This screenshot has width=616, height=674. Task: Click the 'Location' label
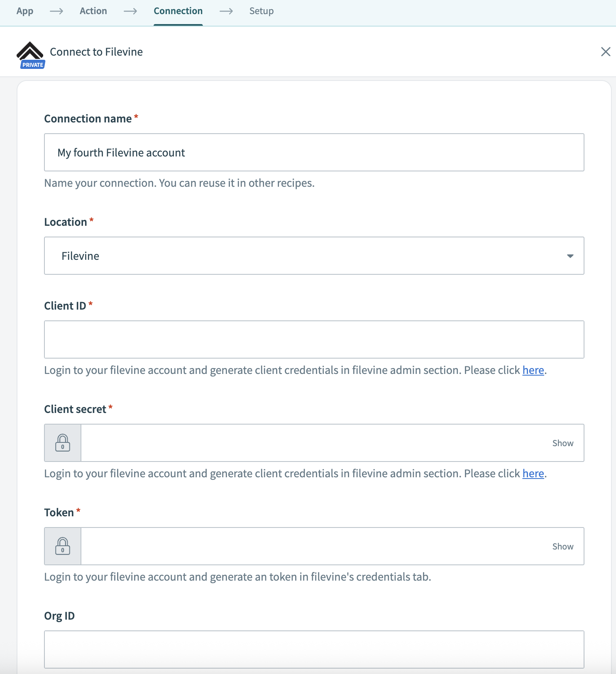point(66,222)
